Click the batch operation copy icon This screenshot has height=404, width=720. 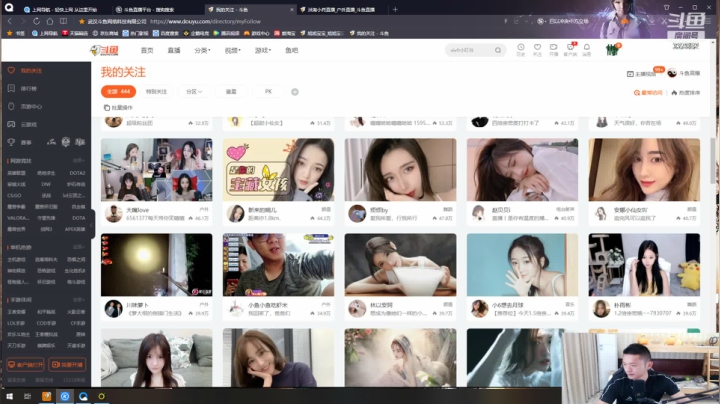coord(107,107)
